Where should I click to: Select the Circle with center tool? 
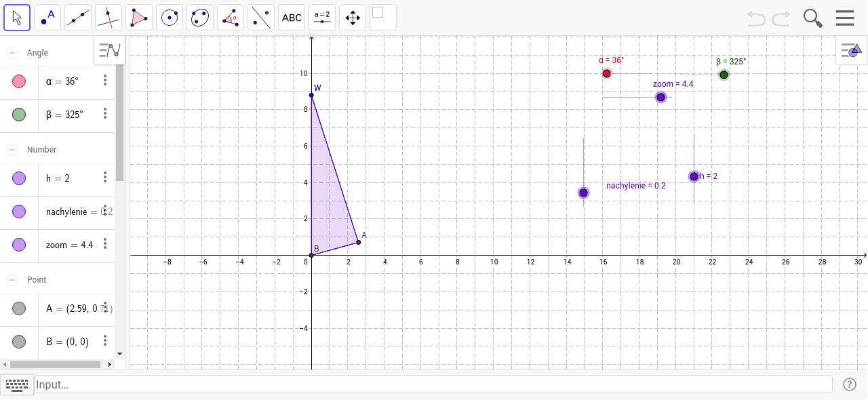[x=170, y=18]
